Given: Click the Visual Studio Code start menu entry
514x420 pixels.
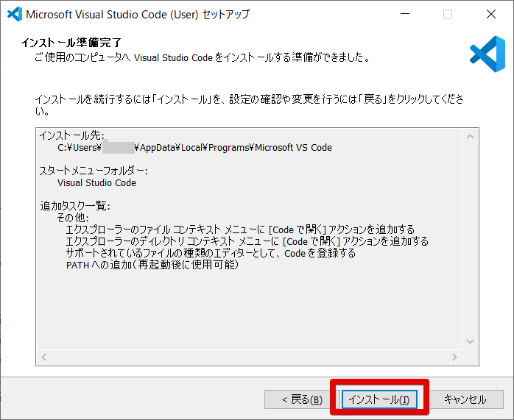Looking at the screenshot, I should (96, 182).
